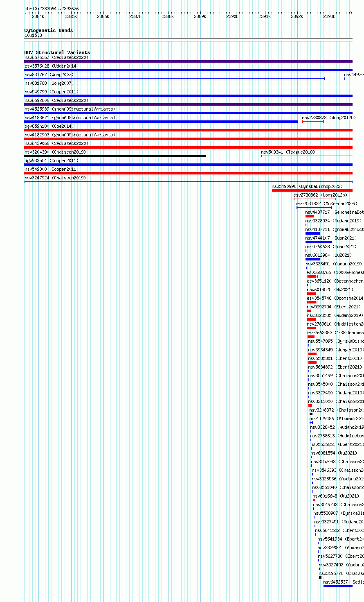The height and width of the screenshot is (602, 364).
Task: Click the chr10:2383564..2393676 region label
Action: click(52, 9)
